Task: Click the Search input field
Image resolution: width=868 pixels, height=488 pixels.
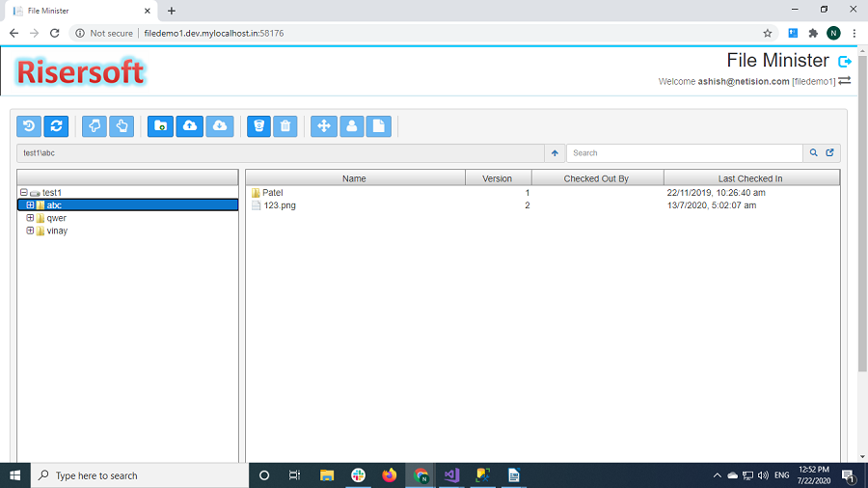Action: [x=684, y=153]
